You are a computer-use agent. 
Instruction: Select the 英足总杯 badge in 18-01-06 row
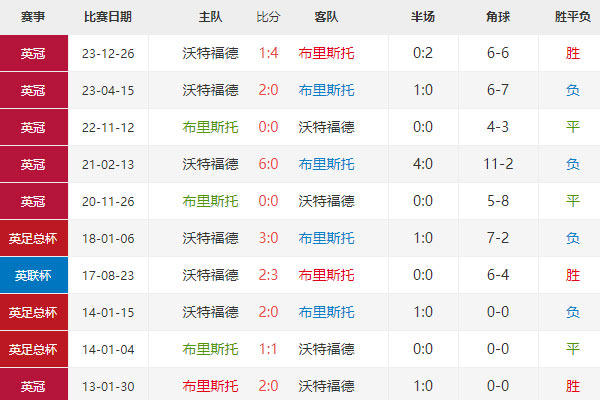click(33, 238)
